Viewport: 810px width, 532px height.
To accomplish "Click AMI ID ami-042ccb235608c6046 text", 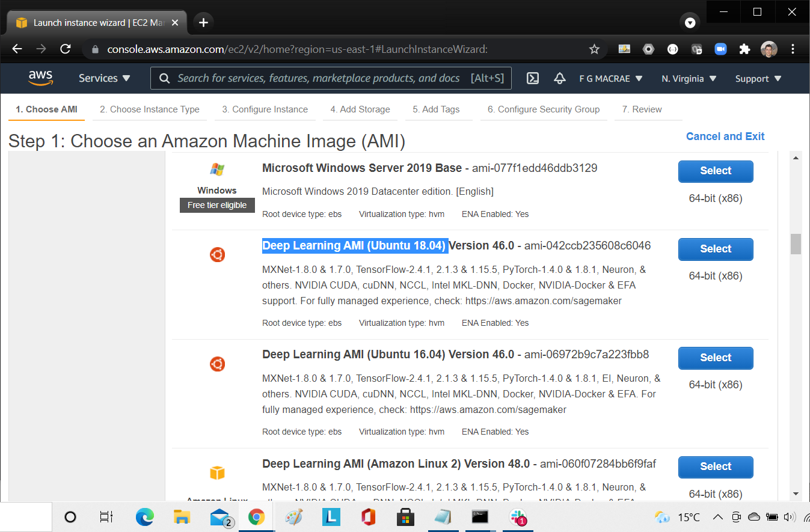I will click(588, 245).
